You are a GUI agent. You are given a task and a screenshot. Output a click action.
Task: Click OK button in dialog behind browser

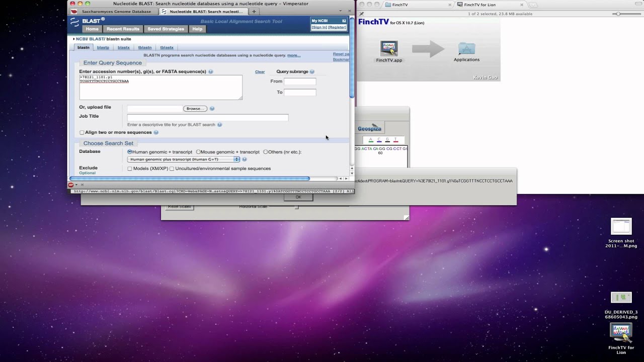(298, 197)
